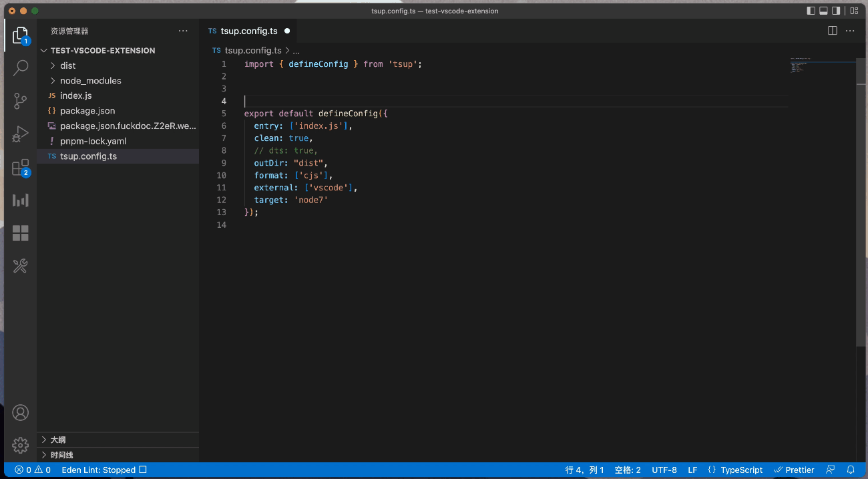
Task: Open the Source Control view icon
Action: [x=20, y=101]
